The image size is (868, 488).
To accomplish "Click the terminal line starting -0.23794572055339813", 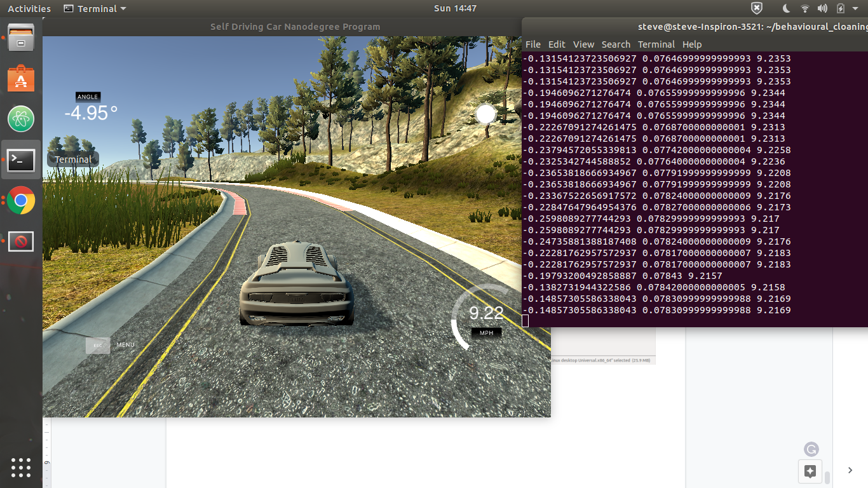I will click(x=656, y=150).
